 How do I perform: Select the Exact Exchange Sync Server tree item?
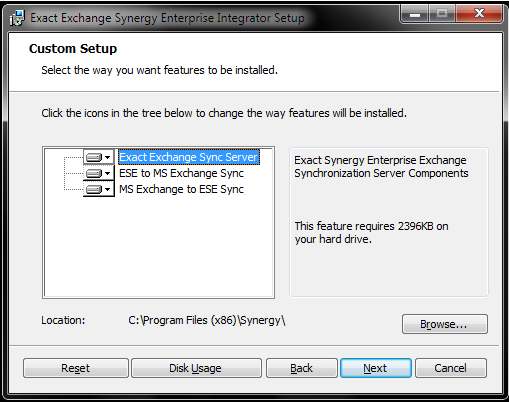[x=189, y=157]
